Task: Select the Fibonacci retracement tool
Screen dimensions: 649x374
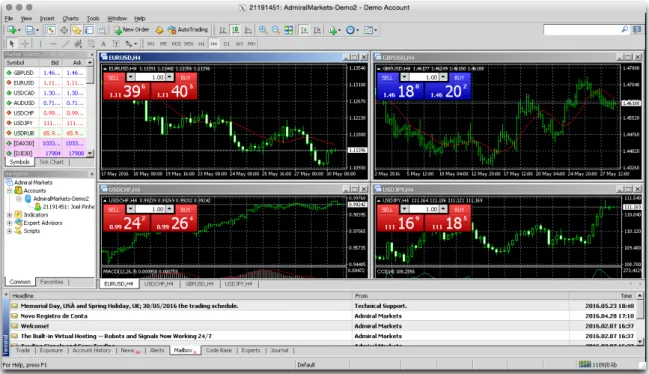Action: (91, 43)
